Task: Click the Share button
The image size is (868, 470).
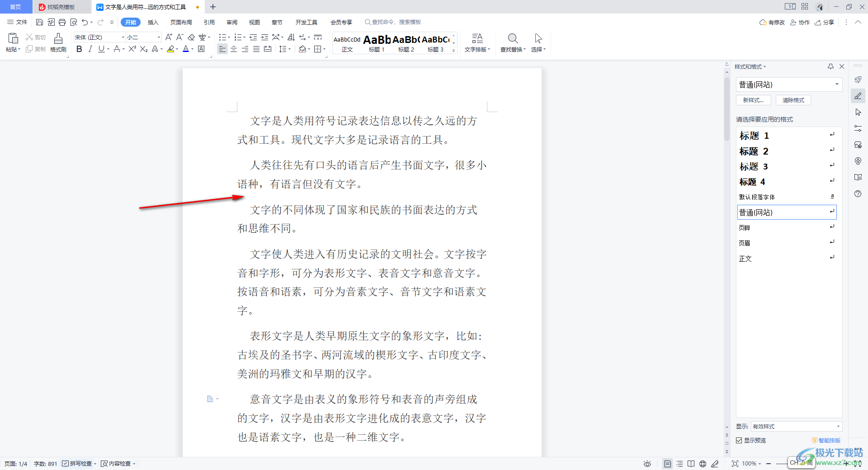Action: (x=825, y=22)
